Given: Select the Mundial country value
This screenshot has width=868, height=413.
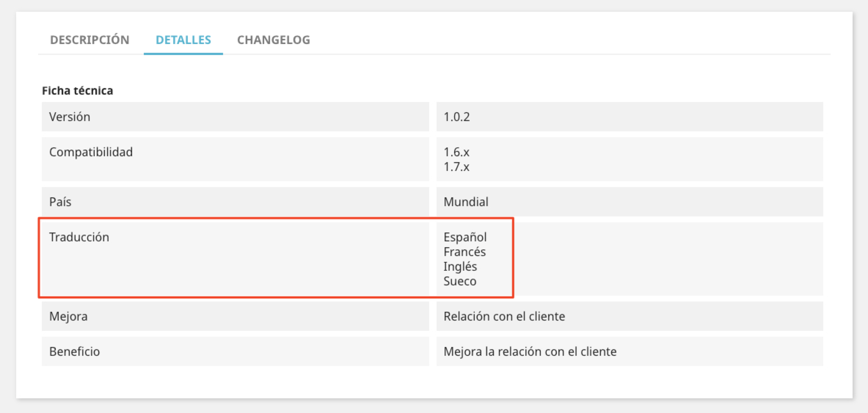Looking at the screenshot, I should click(x=466, y=202).
